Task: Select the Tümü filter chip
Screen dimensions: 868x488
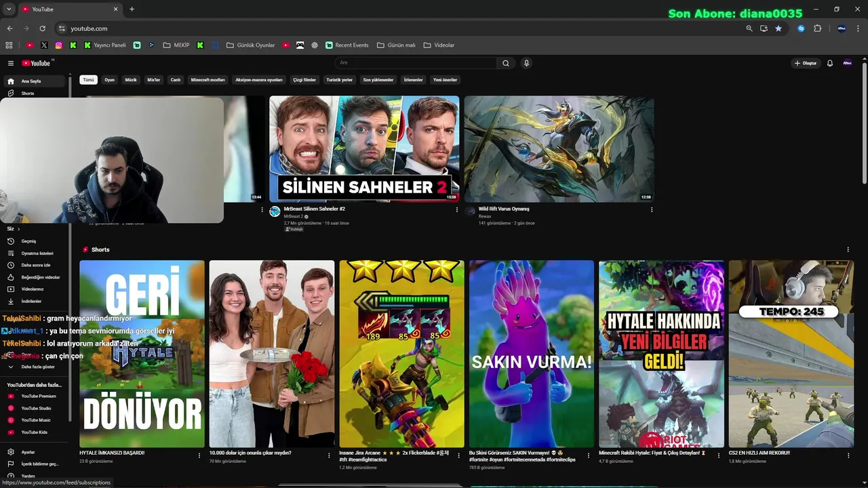Action: 88,80
